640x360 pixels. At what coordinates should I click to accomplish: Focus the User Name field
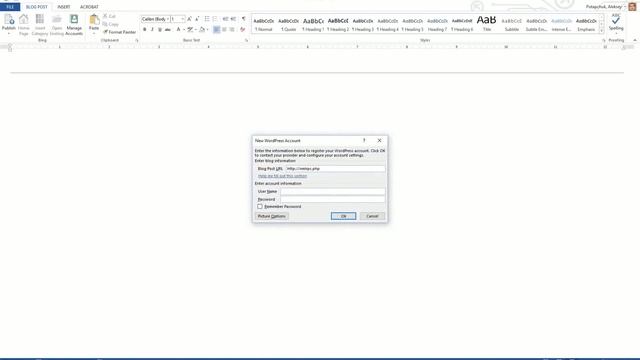(332, 191)
